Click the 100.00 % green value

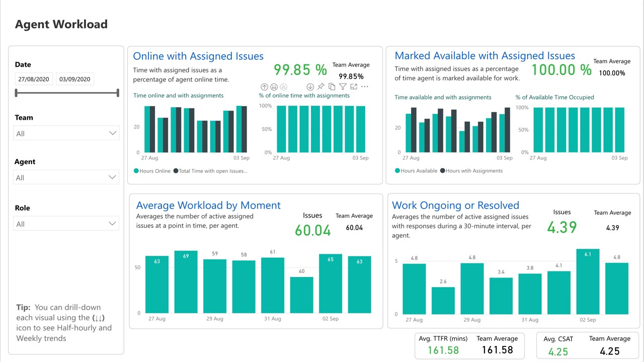click(x=561, y=70)
